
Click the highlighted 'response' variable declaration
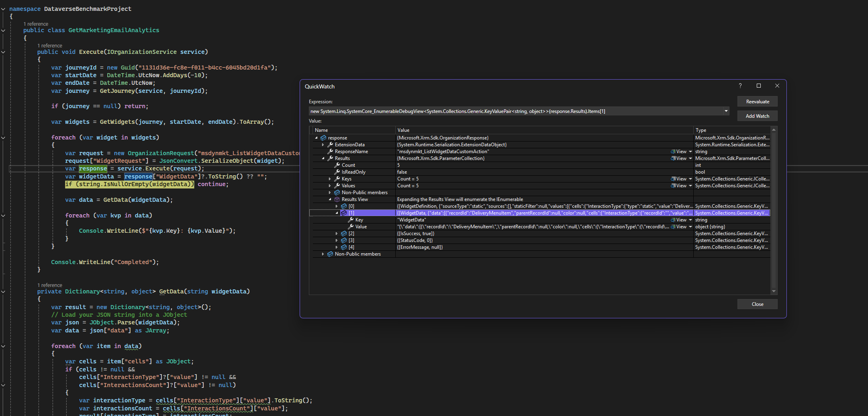[x=93, y=169]
